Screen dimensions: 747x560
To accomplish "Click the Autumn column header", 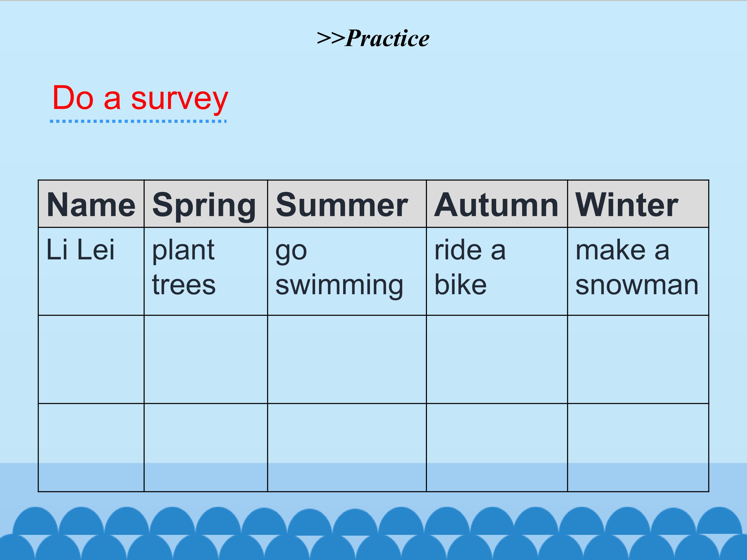I will [x=497, y=204].
